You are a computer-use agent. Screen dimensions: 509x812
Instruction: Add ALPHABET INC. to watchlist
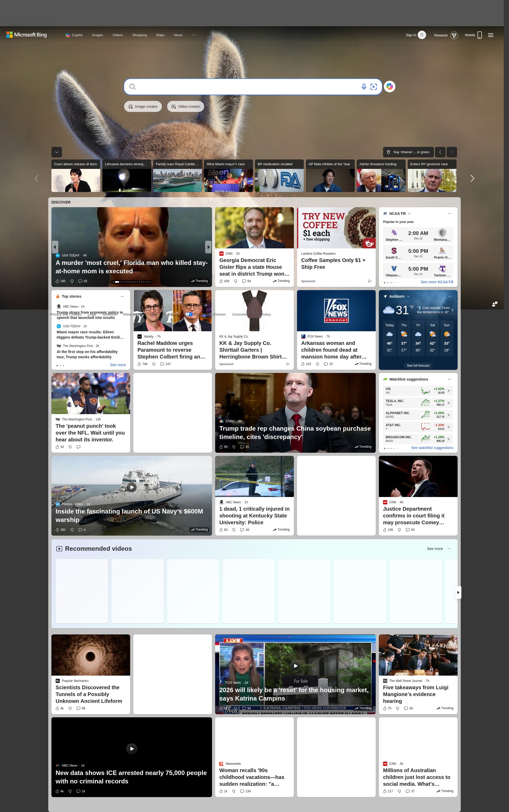448,415
